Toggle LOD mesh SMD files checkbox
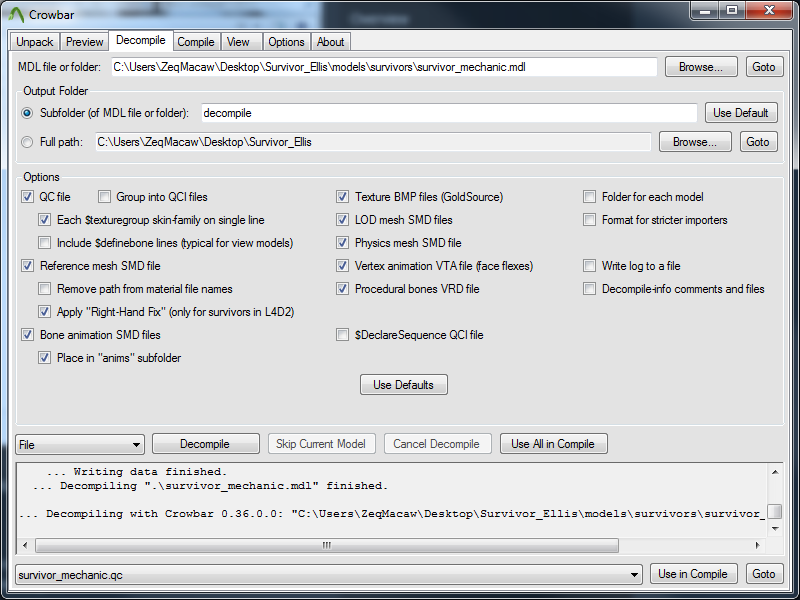This screenshot has height=600, width=800. 342,220
